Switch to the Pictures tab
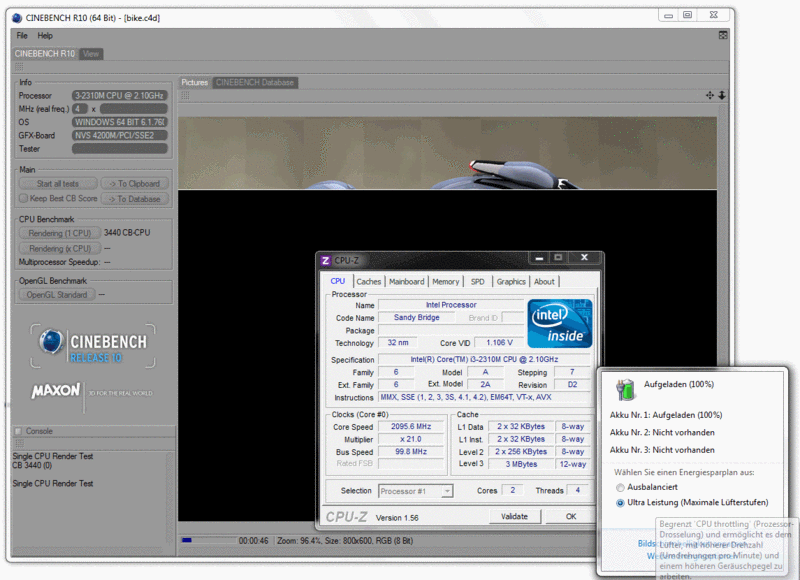The image size is (800, 580). point(194,83)
